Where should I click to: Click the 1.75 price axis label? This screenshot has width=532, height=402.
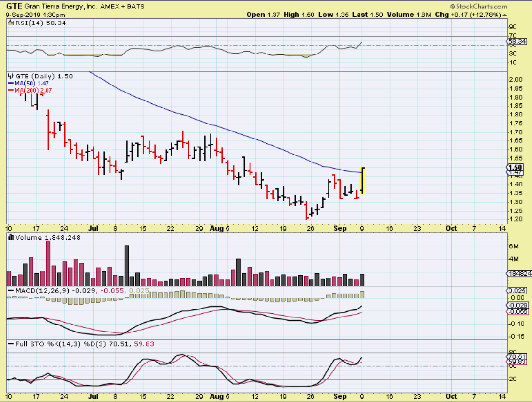(516, 124)
